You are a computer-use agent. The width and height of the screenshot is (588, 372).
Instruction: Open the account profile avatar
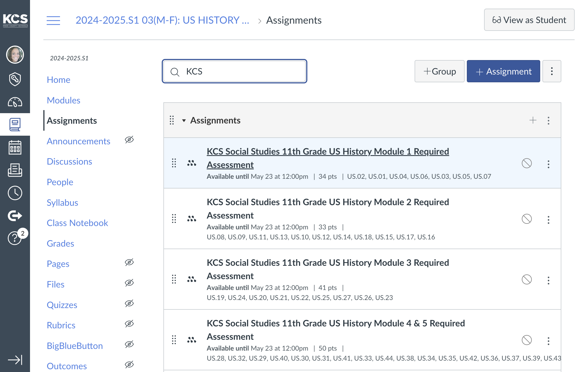click(x=15, y=54)
